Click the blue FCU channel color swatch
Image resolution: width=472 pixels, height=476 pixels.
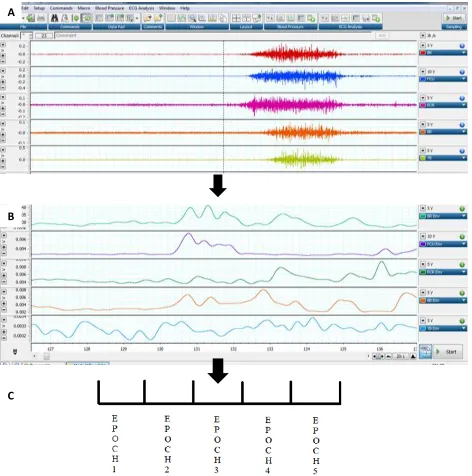point(423,79)
